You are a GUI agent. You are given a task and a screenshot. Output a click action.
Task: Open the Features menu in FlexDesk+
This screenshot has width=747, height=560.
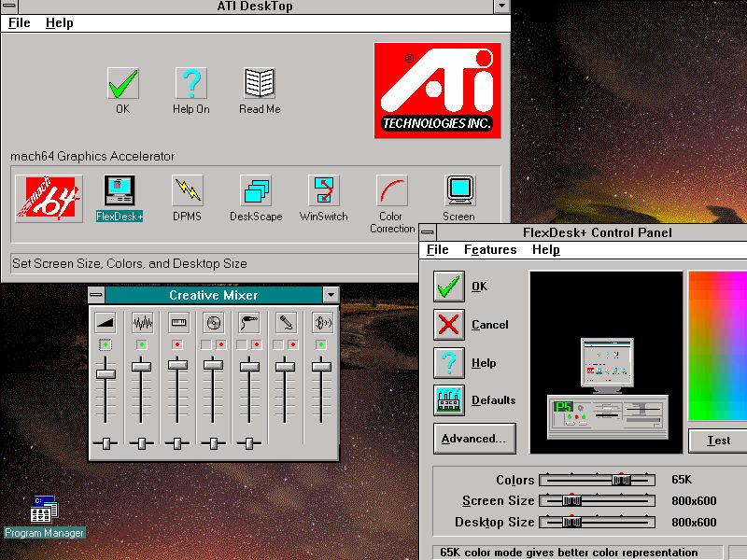(490, 249)
